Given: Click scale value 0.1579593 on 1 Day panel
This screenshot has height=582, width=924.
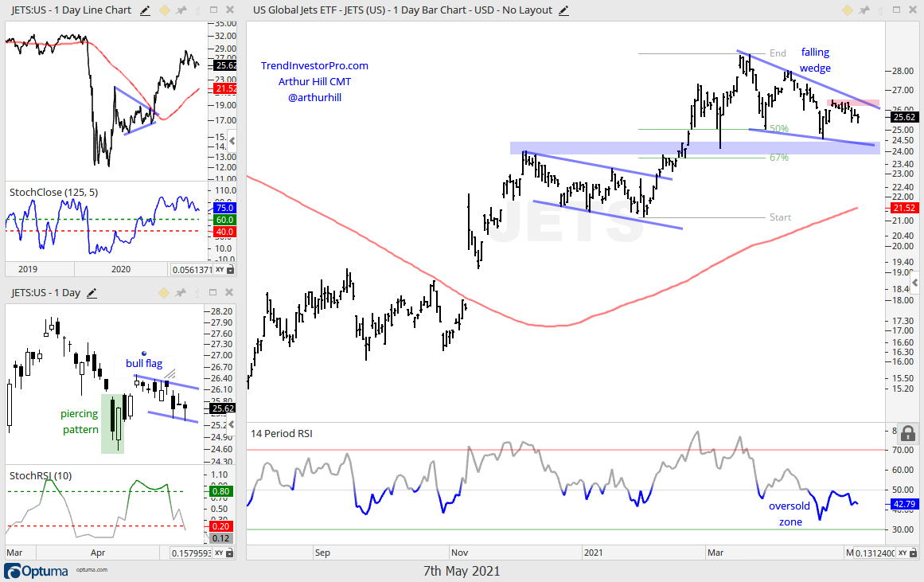Looking at the screenshot, I should 192,553.
